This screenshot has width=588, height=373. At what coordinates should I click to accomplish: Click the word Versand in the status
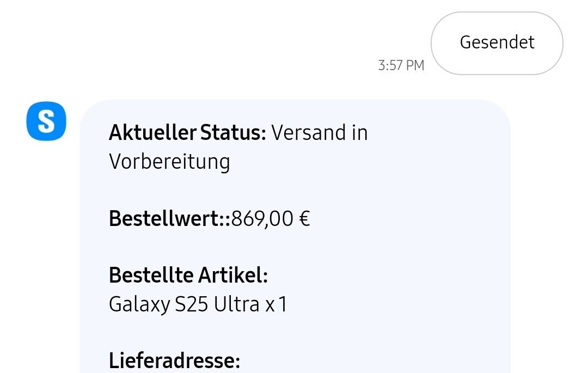(x=307, y=133)
